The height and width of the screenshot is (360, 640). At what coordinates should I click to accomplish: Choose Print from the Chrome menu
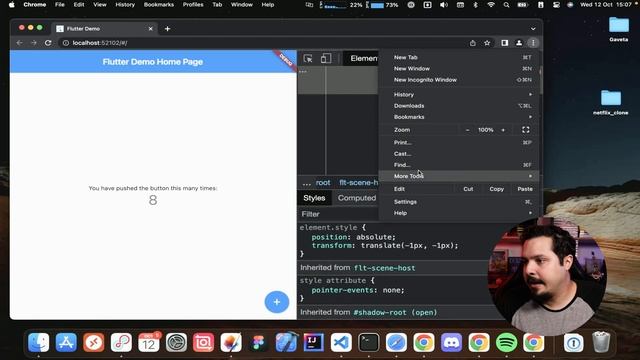(459, 142)
